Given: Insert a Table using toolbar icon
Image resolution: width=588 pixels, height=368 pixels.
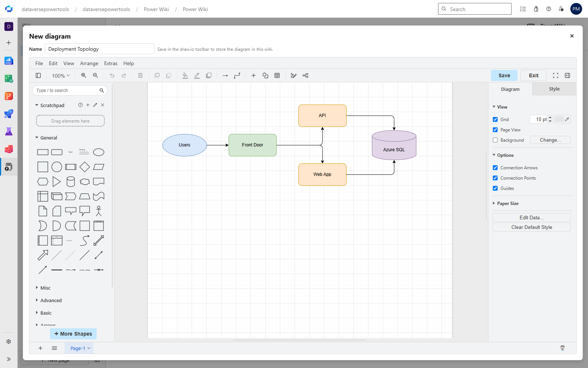Looking at the screenshot, I should point(277,75).
